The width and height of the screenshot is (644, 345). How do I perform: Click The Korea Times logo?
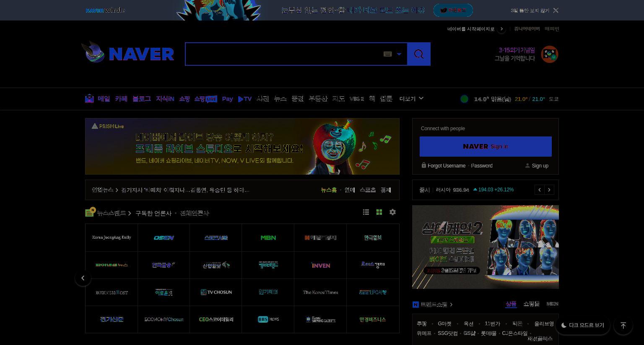pyautogui.click(x=321, y=292)
